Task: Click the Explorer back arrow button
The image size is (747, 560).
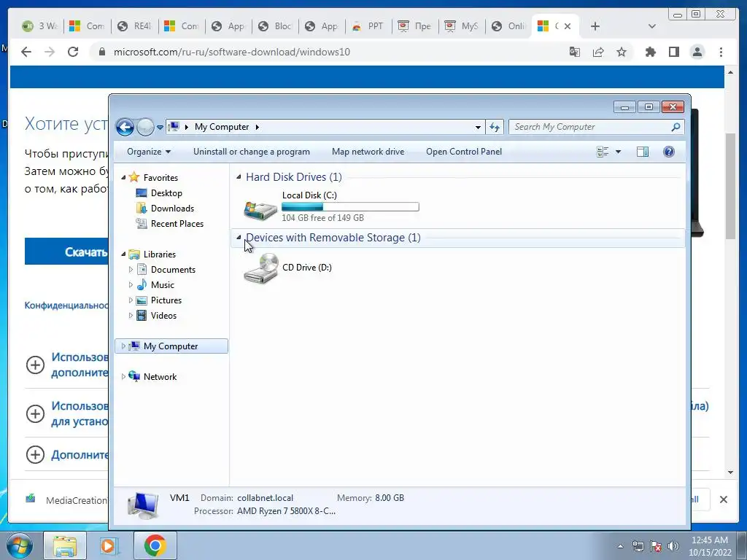Action: pyautogui.click(x=125, y=127)
